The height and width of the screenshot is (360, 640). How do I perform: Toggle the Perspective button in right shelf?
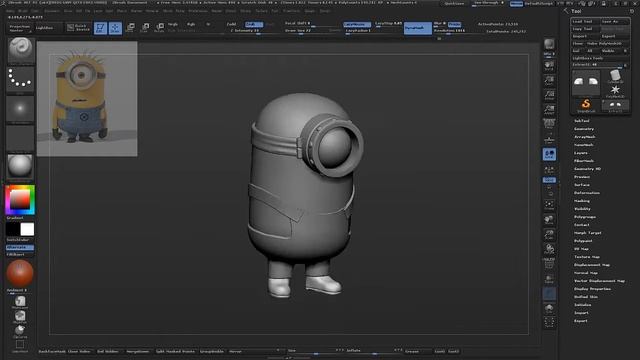point(549,124)
